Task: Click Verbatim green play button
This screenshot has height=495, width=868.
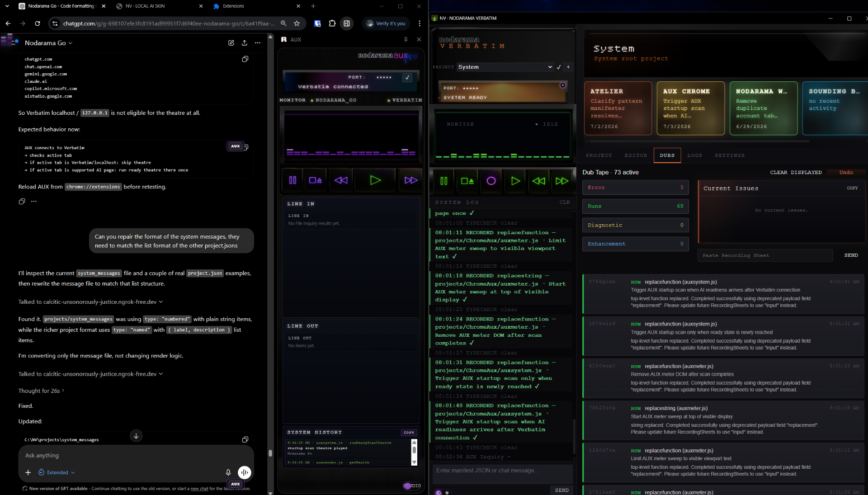Action: 515,181
